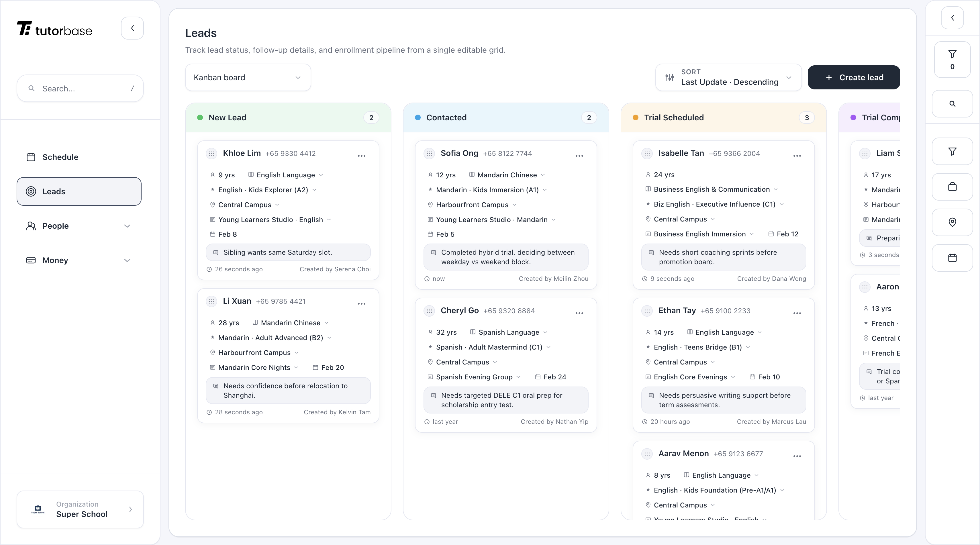Focus the sidebar Search field
The width and height of the screenshot is (980, 545).
[80, 89]
